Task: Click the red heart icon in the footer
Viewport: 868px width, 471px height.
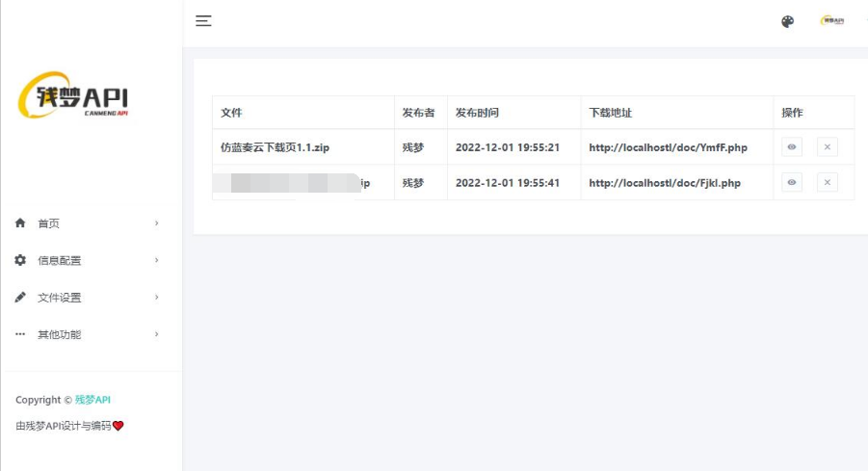Action: (x=118, y=426)
